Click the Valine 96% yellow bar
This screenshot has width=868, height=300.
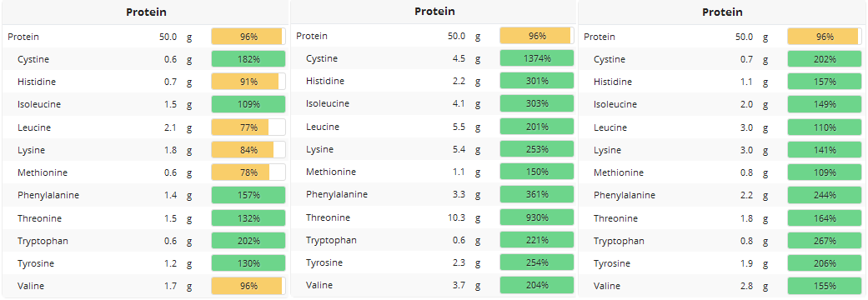[x=248, y=286]
